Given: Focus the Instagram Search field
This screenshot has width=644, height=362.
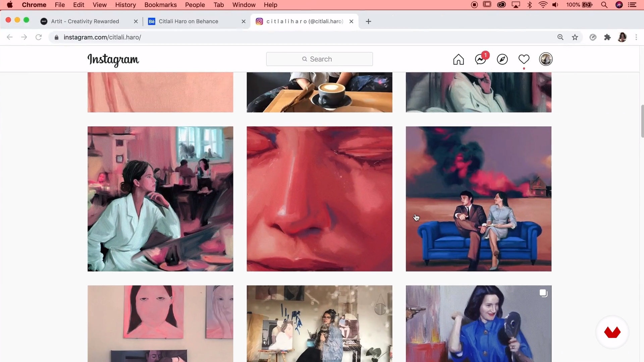Looking at the screenshot, I should [x=319, y=59].
